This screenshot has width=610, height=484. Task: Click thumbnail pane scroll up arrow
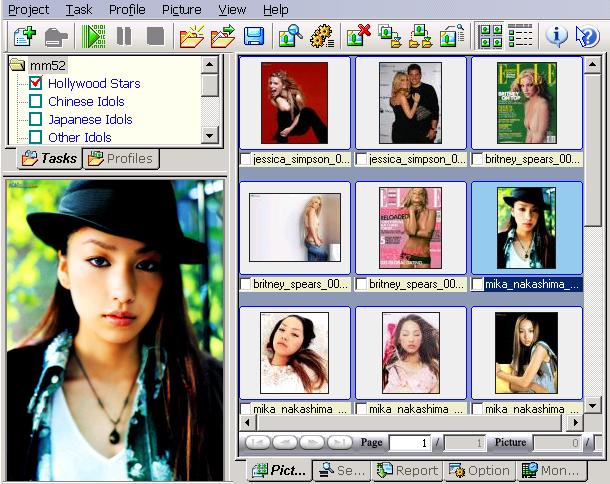click(x=592, y=65)
